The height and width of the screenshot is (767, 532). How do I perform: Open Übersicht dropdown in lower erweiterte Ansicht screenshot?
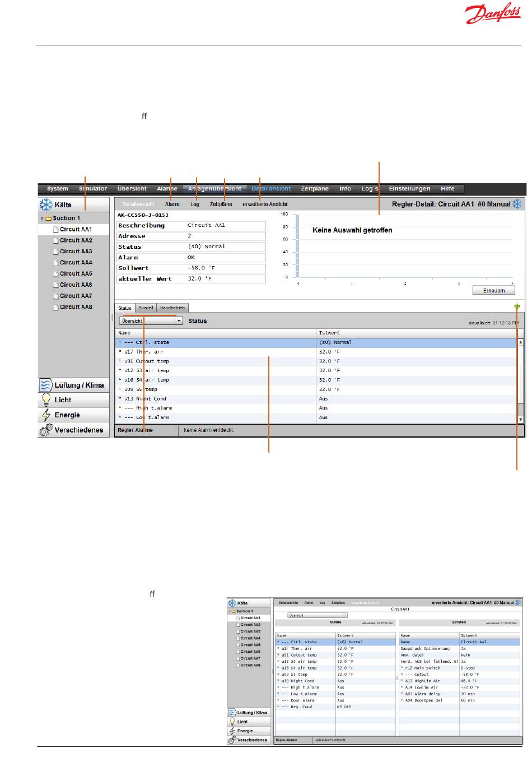[345, 615]
